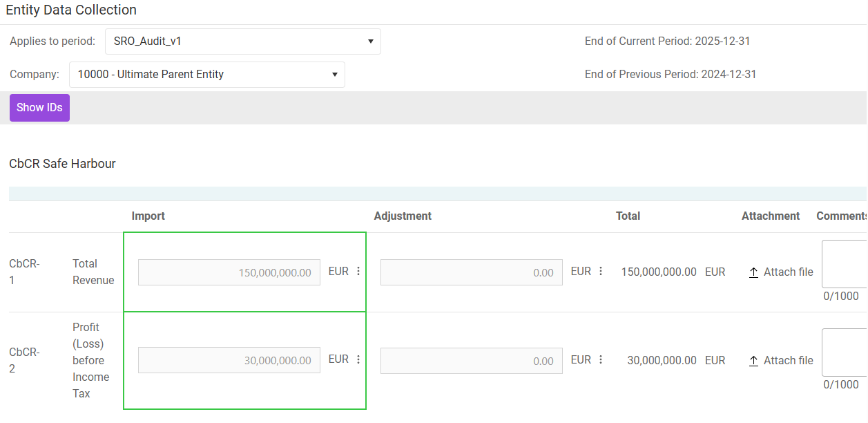Click the CbCR-2 row comments box
This screenshot has height=423, width=868.
[844, 352]
